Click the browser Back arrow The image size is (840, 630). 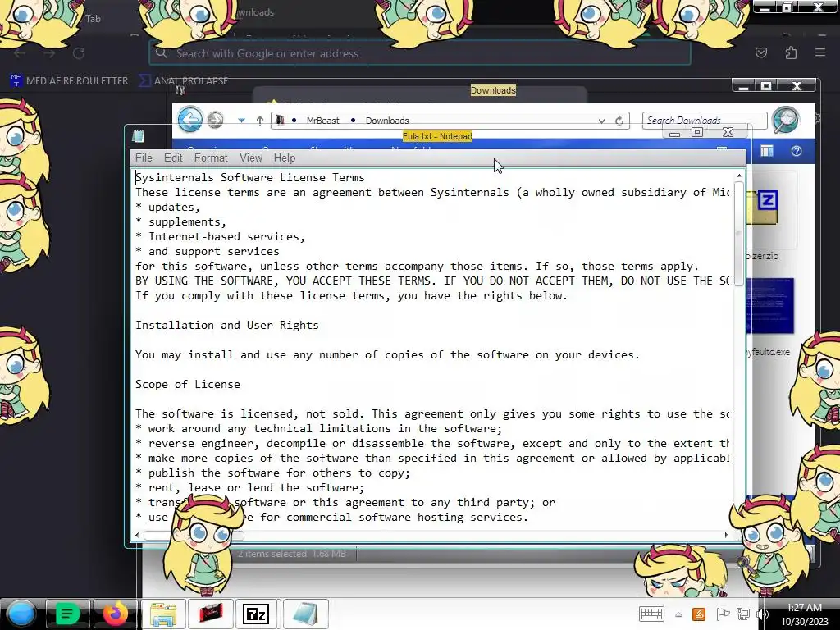(x=21, y=53)
